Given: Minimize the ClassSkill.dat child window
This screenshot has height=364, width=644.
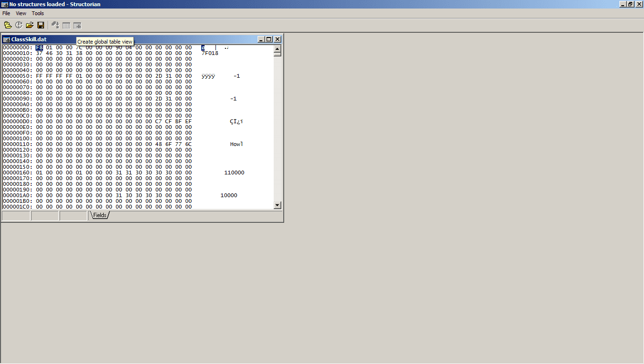Looking at the screenshot, I should tap(261, 39).
